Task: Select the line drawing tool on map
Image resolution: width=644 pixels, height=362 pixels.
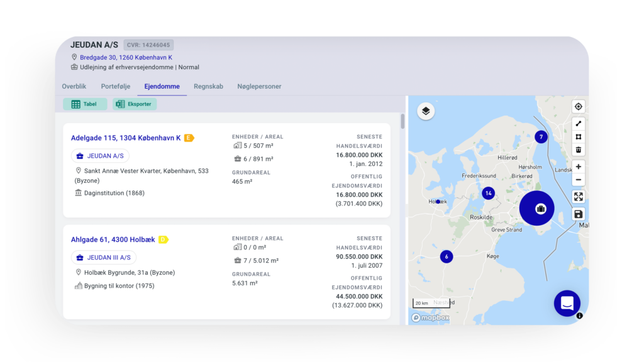Action: (579, 123)
